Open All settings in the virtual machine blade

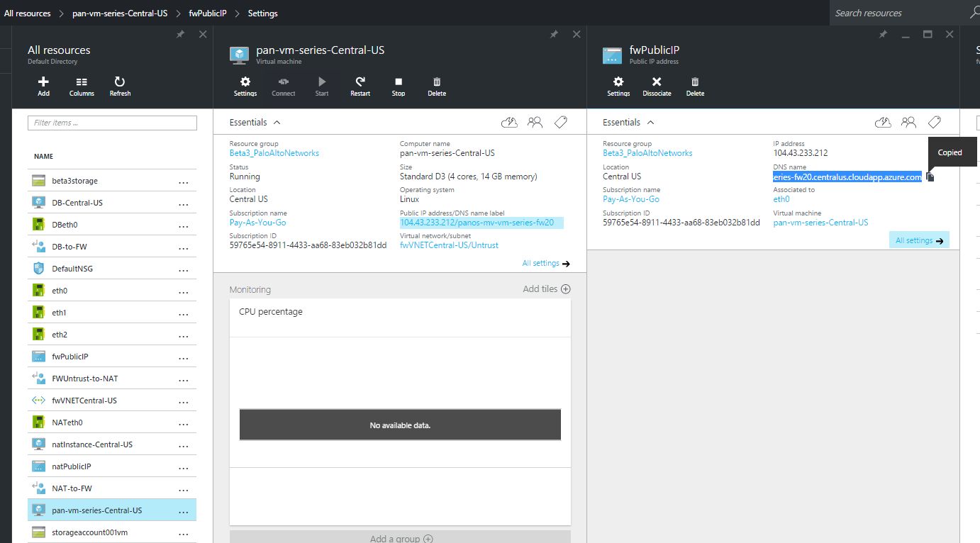(546, 264)
